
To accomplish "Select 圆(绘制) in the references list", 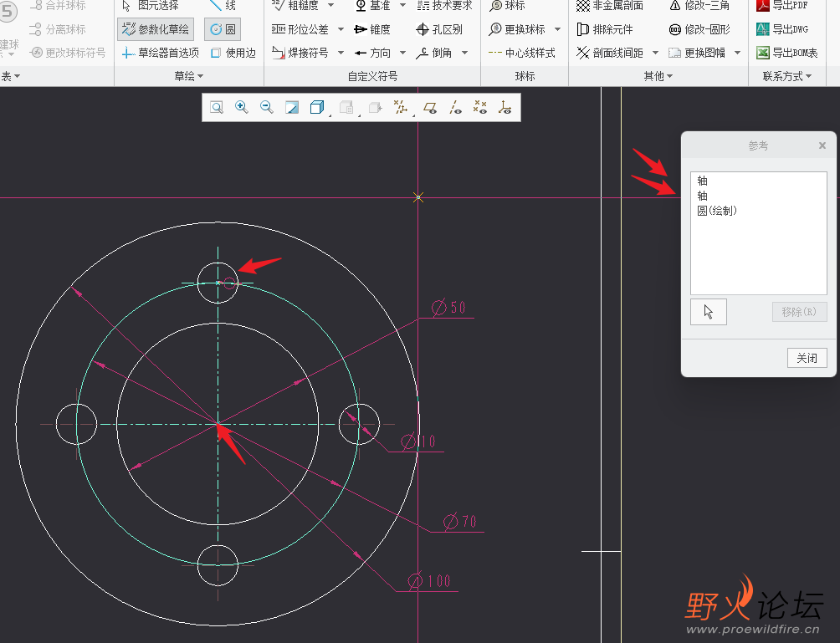I will pos(717,211).
